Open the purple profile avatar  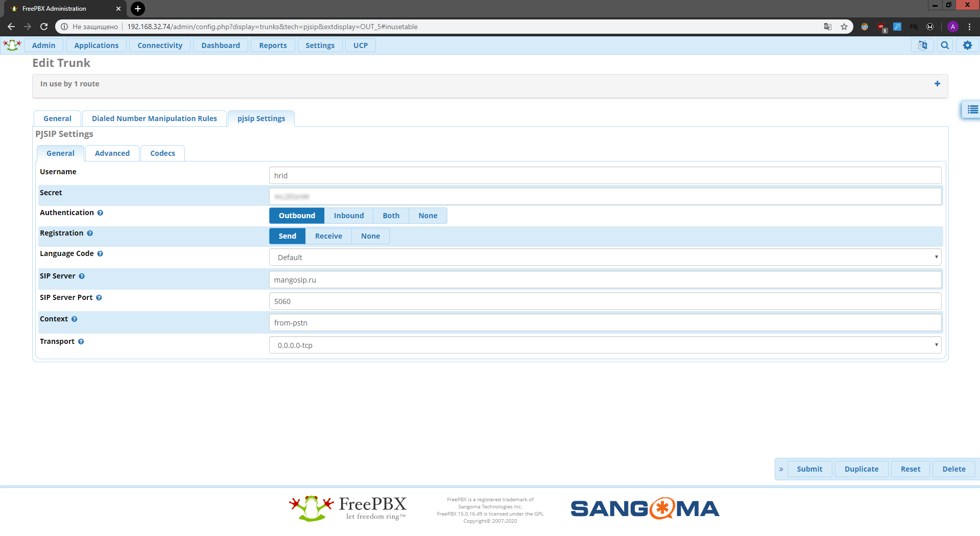tap(952, 27)
